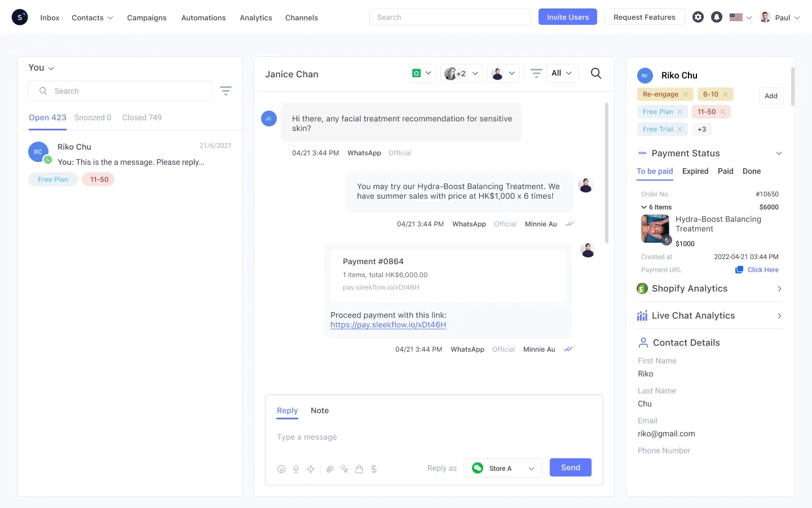Screen dimensions: 812x508
Task: Click the search magnifier in the conversation header
Action: 595,73
